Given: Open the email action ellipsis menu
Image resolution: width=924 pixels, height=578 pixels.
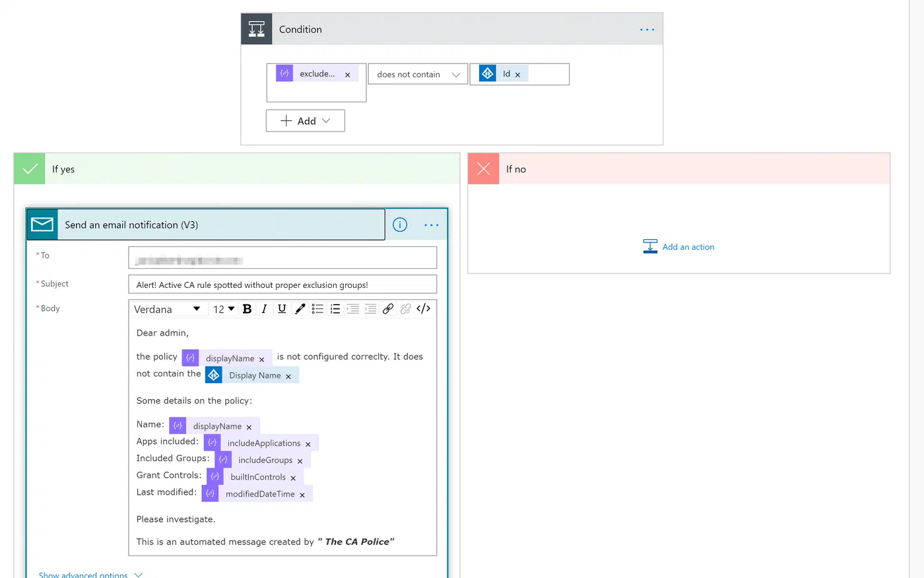Looking at the screenshot, I should tap(432, 225).
